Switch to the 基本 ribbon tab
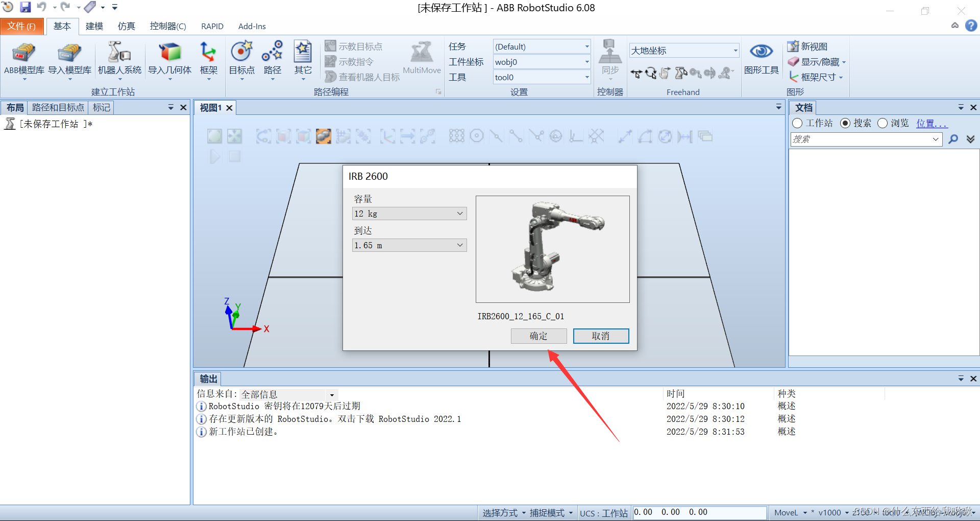Image resolution: width=980 pixels, height=521 pixels. (x=62, y=26)
